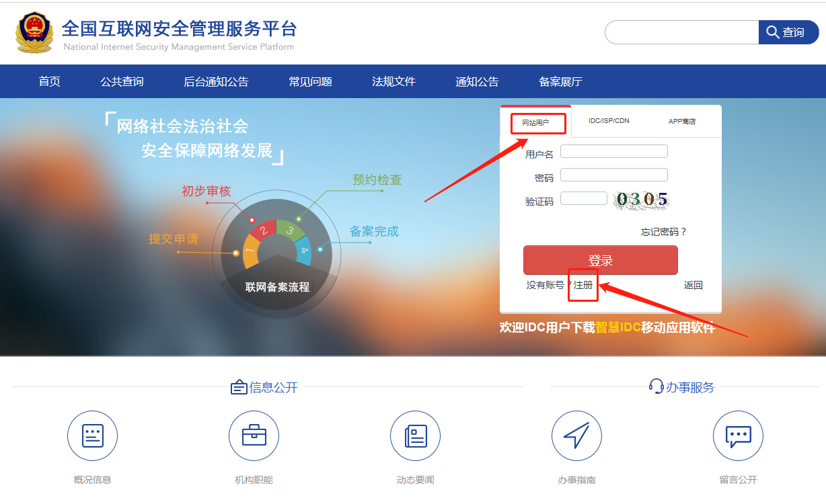Open the 机构职能 briefcase icon
Viewport: 826px width, 504px height.
(254, 436)
